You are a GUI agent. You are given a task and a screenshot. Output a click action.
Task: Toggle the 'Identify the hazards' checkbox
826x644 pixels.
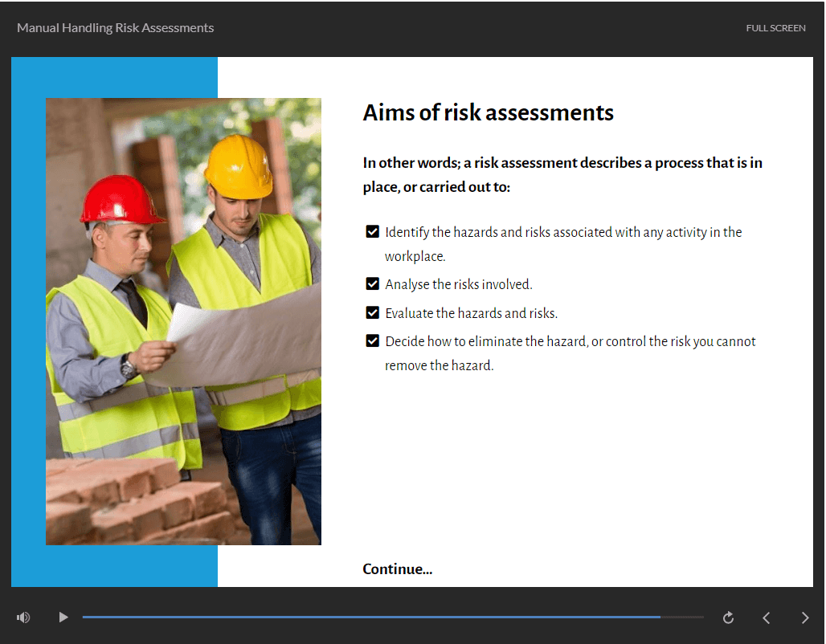[x=373, y=232]
